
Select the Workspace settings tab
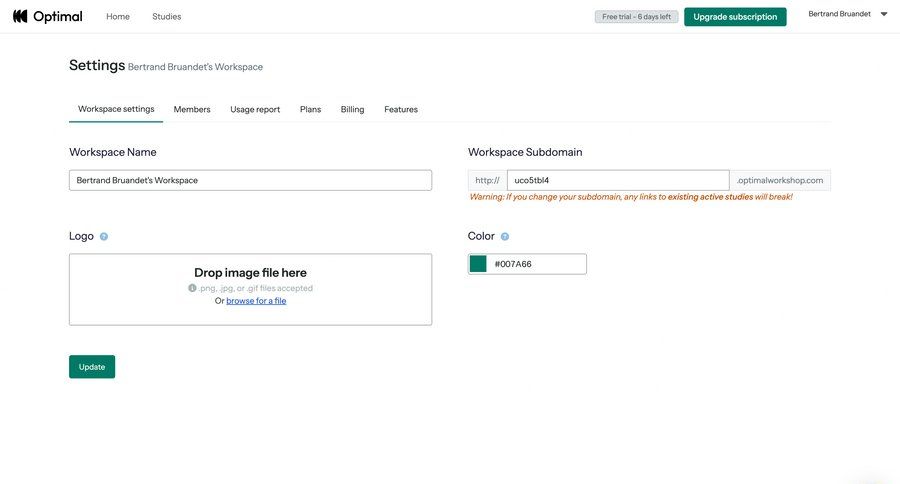116,109
